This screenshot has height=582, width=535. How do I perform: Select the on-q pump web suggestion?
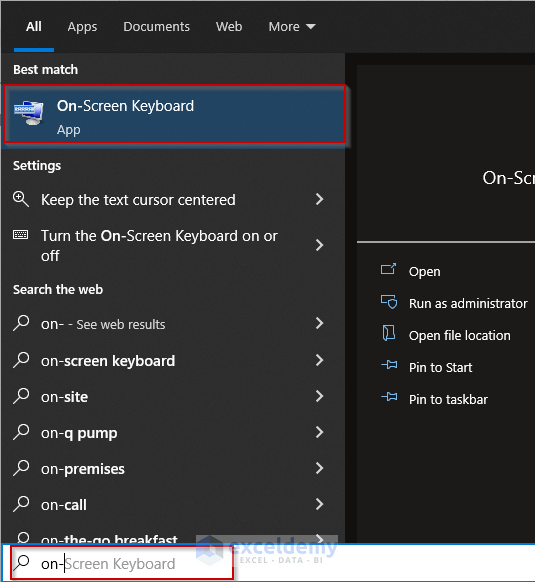click(x=173, y=432)
